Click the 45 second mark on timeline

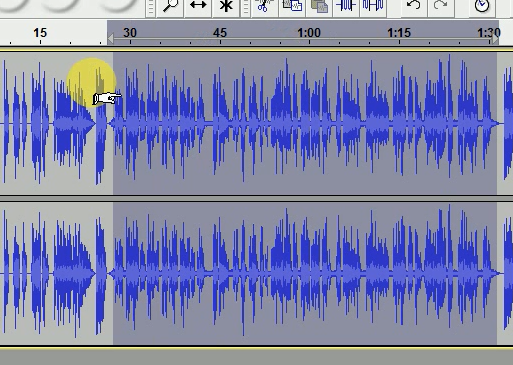pos(220,33)
